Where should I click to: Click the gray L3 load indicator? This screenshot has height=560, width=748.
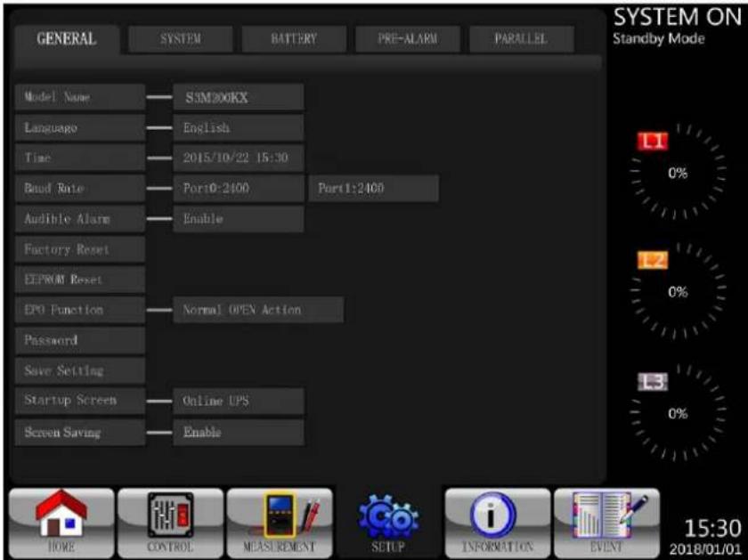(x=653, y=382)
